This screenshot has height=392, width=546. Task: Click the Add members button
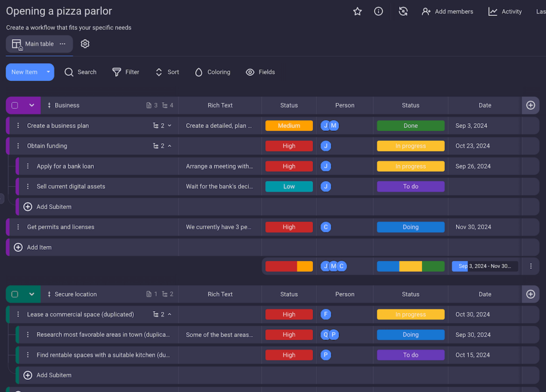click(447, 11)
